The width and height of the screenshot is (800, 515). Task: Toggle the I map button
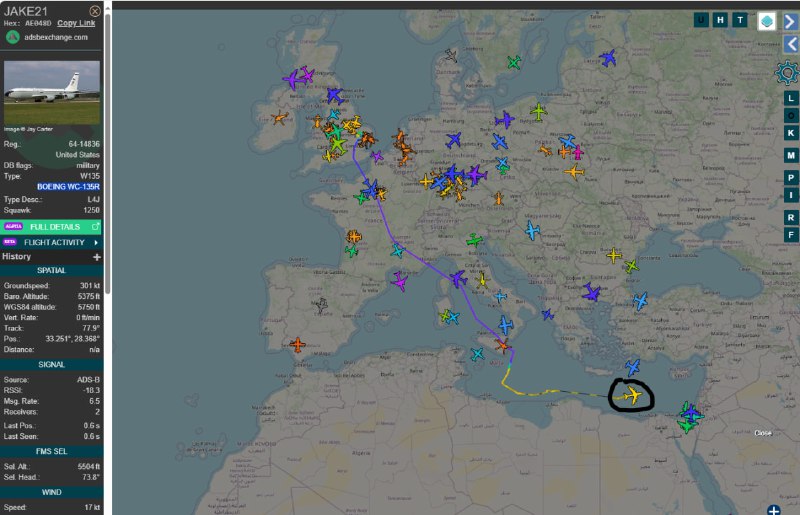pyautogui.click(x=791, y=195)
